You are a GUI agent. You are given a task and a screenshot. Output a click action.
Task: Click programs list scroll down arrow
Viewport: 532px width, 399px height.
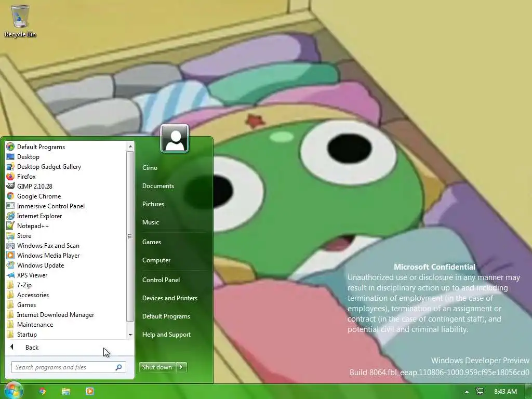coord(130,335)
